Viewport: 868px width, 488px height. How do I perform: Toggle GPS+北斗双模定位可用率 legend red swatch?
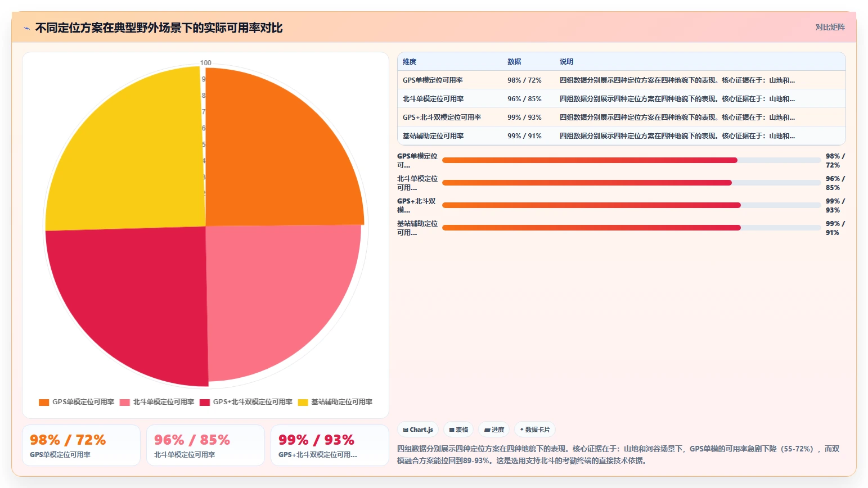pos(205,403)
